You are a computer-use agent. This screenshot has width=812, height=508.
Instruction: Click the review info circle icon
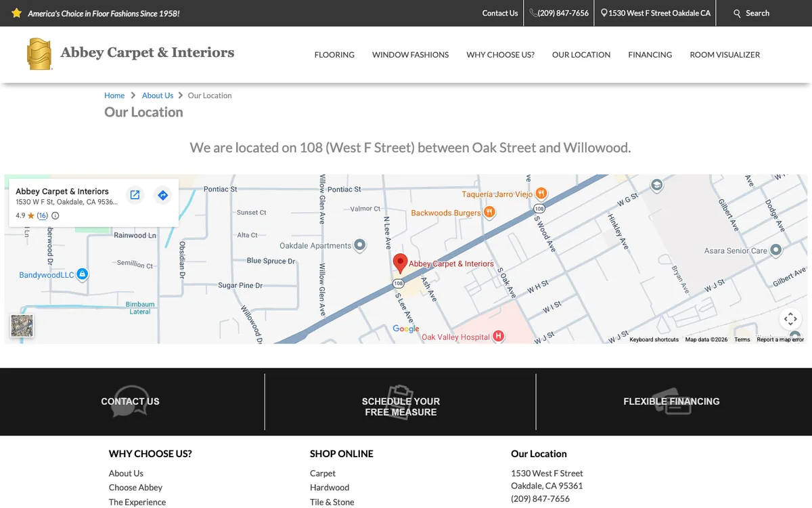(x=55, y=216)
